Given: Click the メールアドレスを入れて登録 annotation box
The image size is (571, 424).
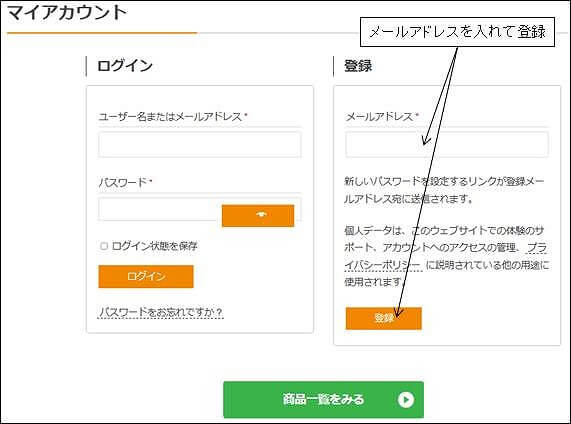Looking at the screenshot, I should [457, 32].
